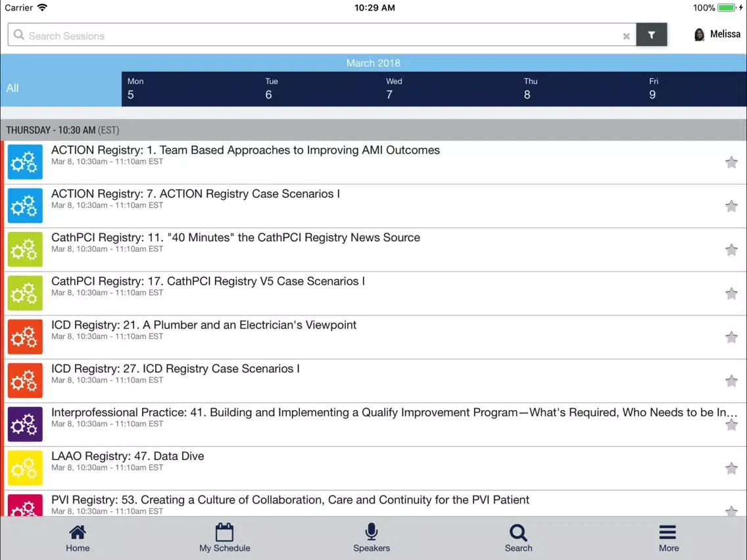Click the purple gear icon for Interprofessional Practice session
Image resolution: width=747 pixels, height=560 pixels.
[25, 425]
